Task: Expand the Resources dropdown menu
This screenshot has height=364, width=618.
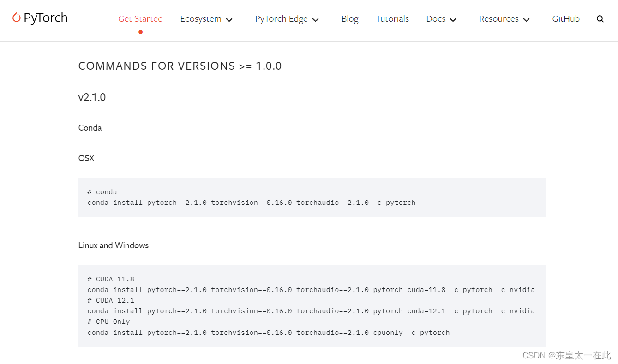Action: tap(504, 19)
